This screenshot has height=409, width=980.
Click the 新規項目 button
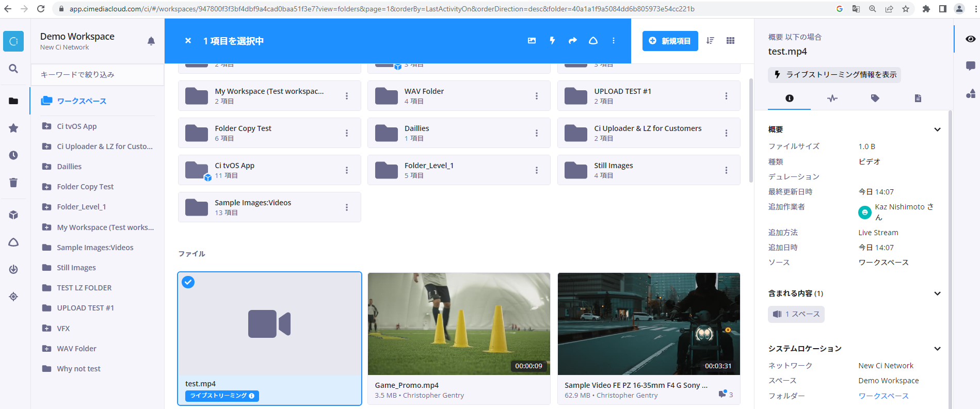[x=670, y=41]
